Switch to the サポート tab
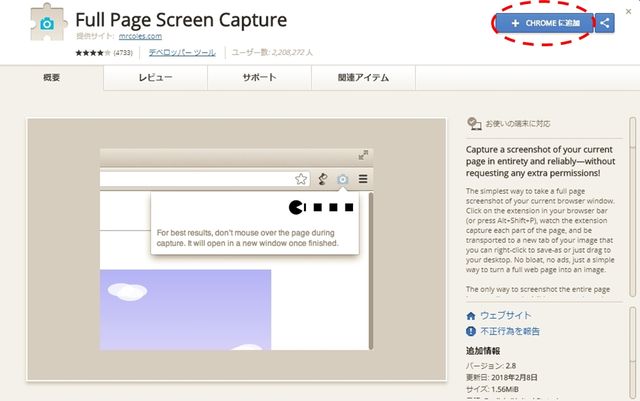640x401 pixels. coord(259,77)
